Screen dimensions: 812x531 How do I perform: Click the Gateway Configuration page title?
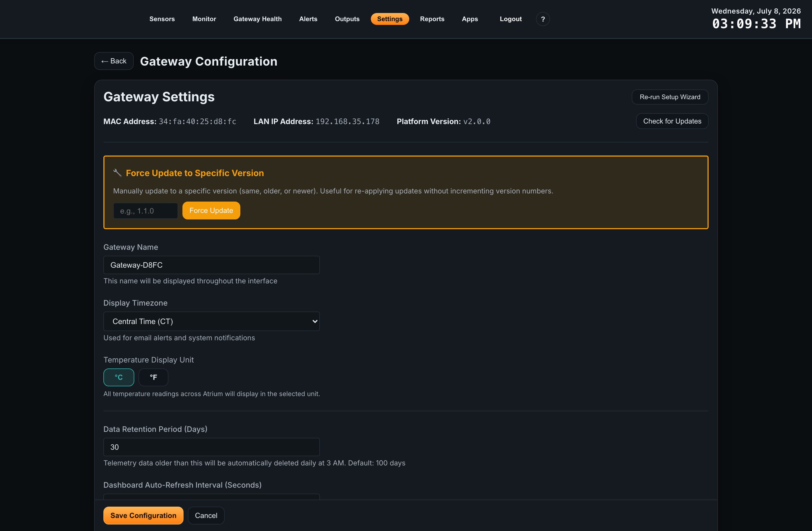click(208, 61)
